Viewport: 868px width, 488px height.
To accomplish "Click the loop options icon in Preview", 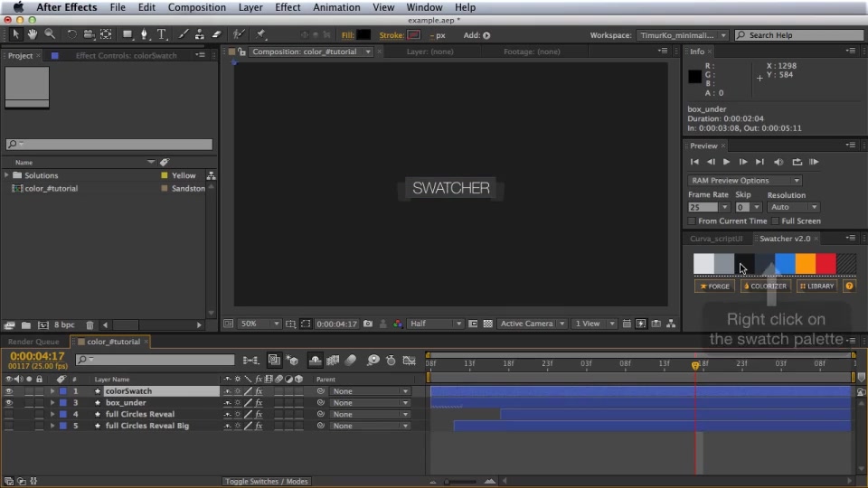I will (x=797, y=162).
